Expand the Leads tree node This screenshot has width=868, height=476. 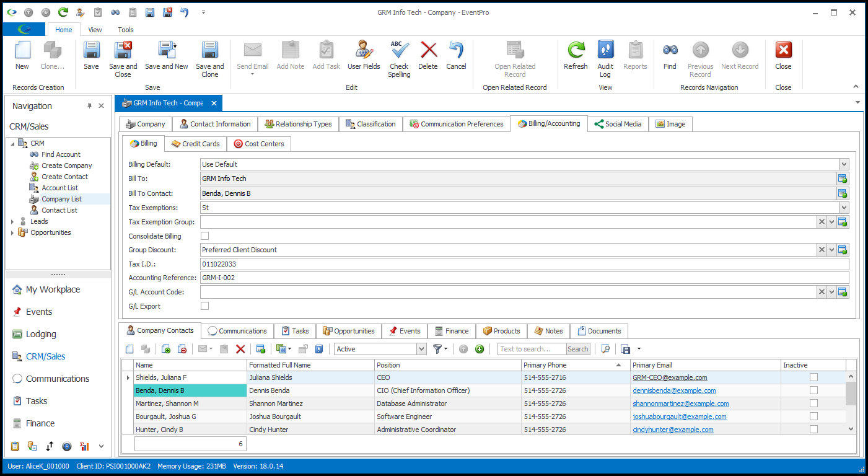12,221
